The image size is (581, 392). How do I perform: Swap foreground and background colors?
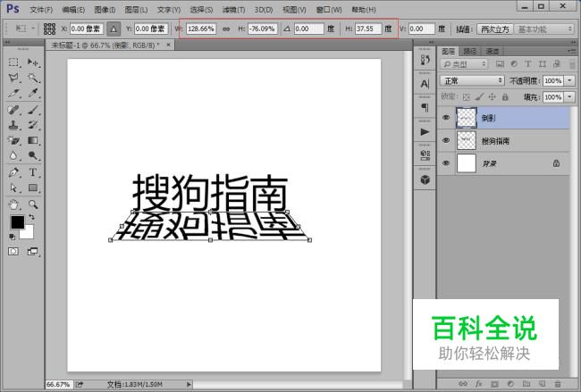(x=32, y=217)
